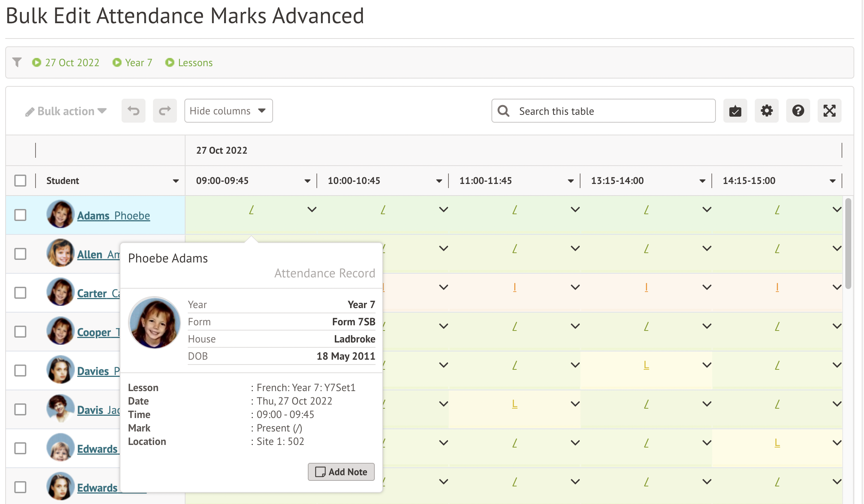The width and height of the screenshot is (864, 504).
Task: Open table settings gear icon
Action: point(766,111)
